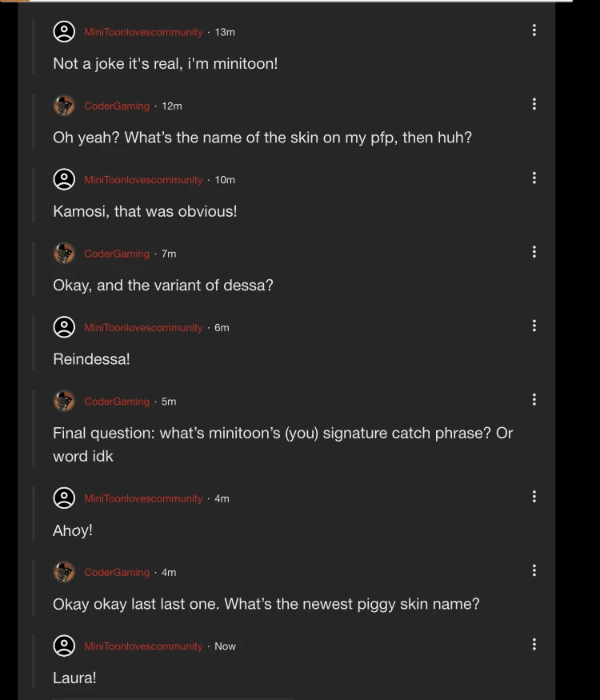Open the avatar next to the 'Laura!' comment
Image resolution: width=600 pixels, height=700 pixels.
coord(64,646)
